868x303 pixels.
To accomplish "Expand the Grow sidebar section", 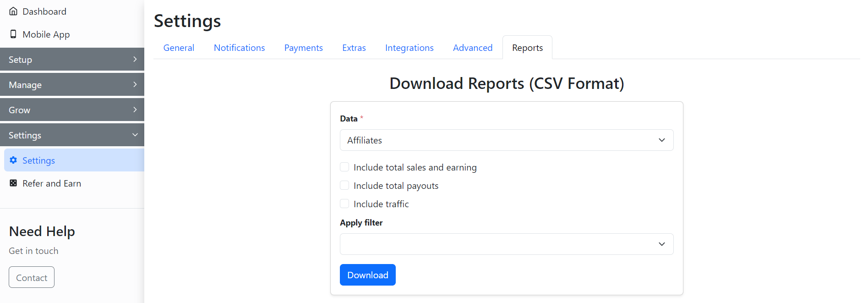I will 72,110.
